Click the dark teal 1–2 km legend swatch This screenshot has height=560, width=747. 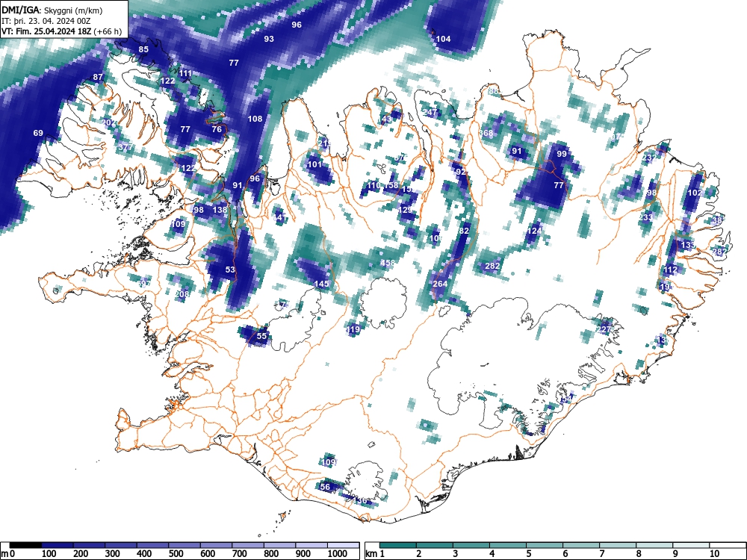tap(398, 544)
